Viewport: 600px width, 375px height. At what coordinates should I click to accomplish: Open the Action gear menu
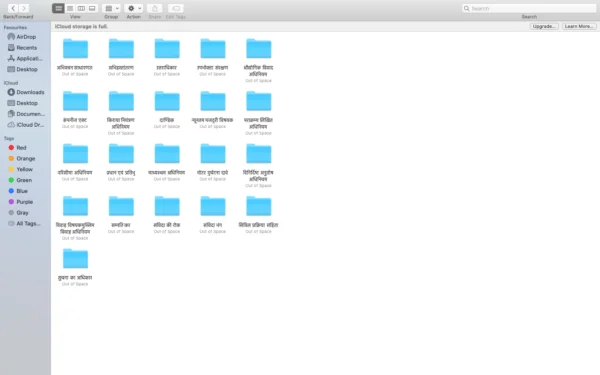pos(134,8)
